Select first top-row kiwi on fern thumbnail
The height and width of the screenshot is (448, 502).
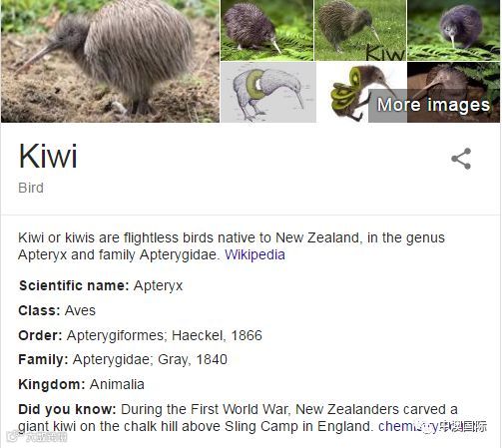click(x=267, y=30)
